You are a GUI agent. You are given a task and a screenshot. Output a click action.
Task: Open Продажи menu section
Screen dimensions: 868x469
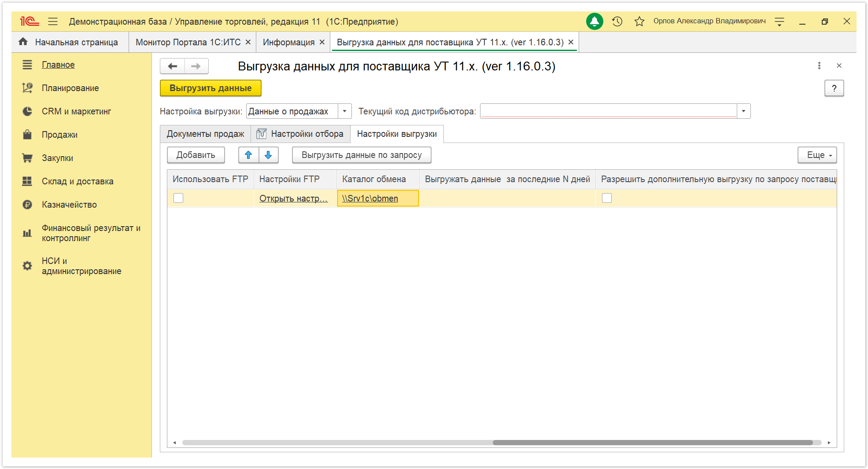pos(59,135)
